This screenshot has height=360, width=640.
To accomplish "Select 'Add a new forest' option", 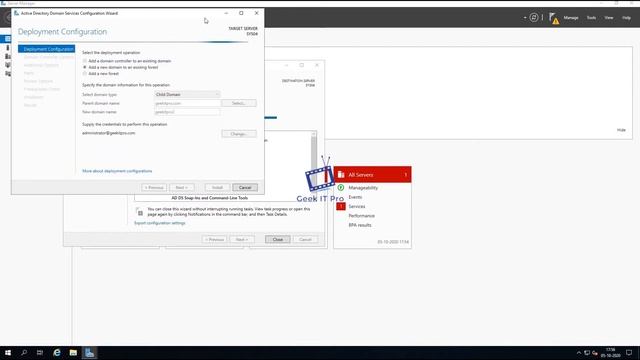I will pyautogui.click(x=101, y=73).
